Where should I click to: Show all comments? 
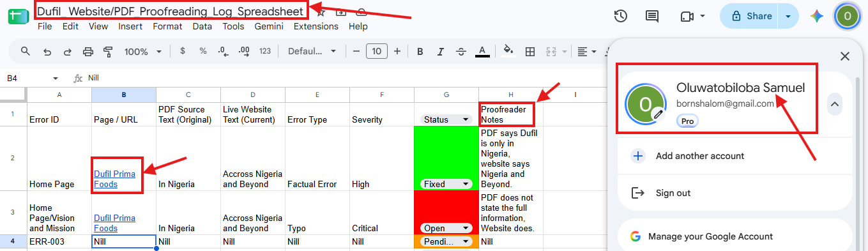[x=652, y=16]
